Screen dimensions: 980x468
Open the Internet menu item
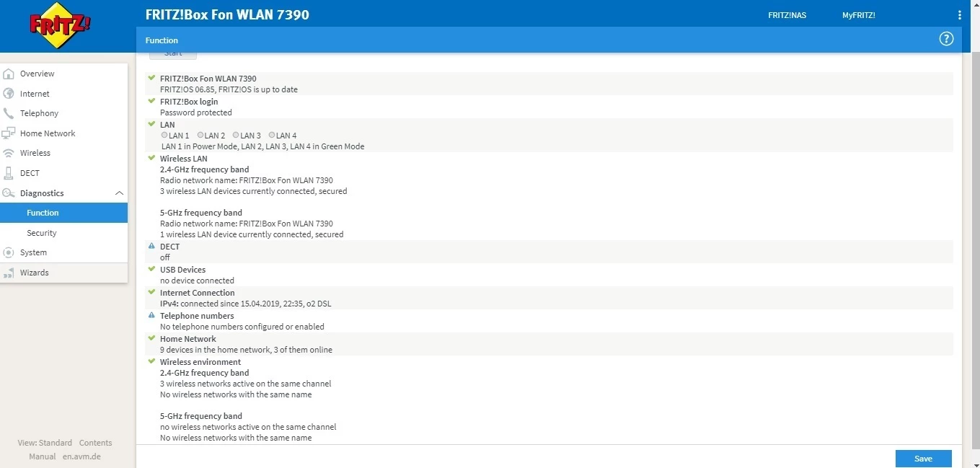pos(63,94)
